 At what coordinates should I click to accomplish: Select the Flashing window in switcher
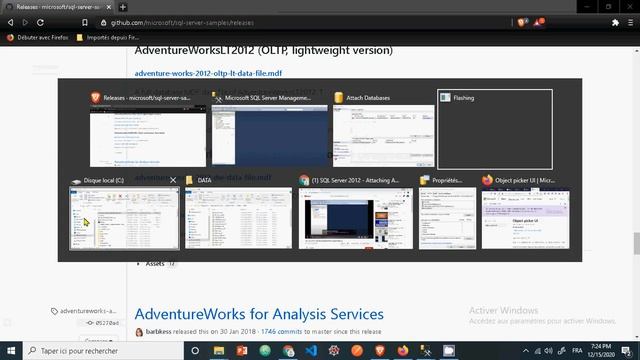click(495, 129)
